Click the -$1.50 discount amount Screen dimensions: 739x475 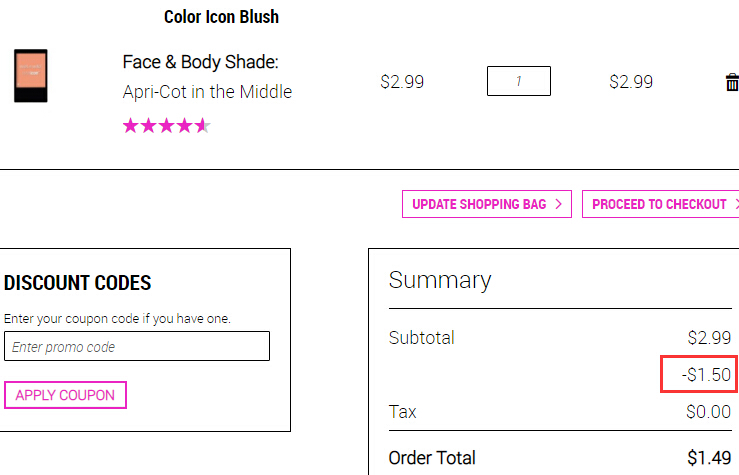[706, 375]
